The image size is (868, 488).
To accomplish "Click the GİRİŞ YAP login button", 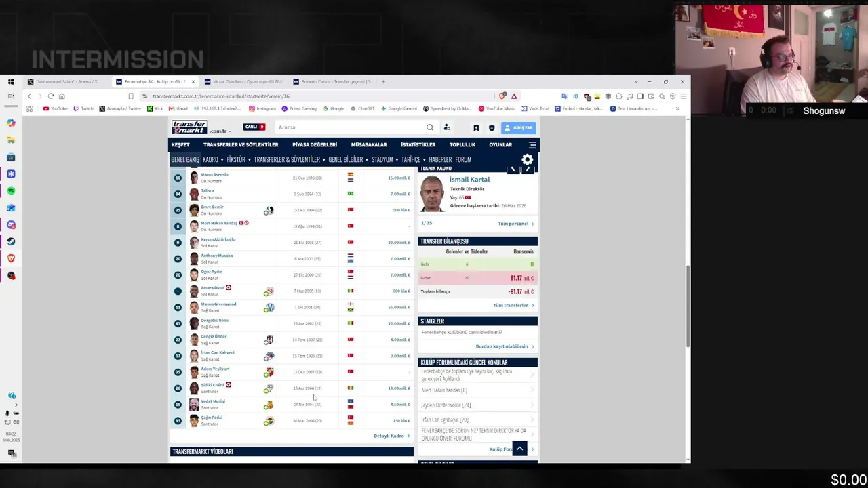I will pos(519,127).
